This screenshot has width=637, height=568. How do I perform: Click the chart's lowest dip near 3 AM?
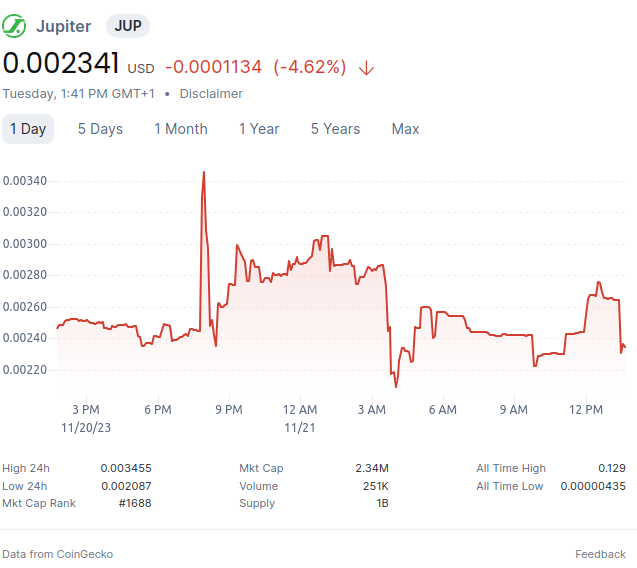(x=396, y=386)
